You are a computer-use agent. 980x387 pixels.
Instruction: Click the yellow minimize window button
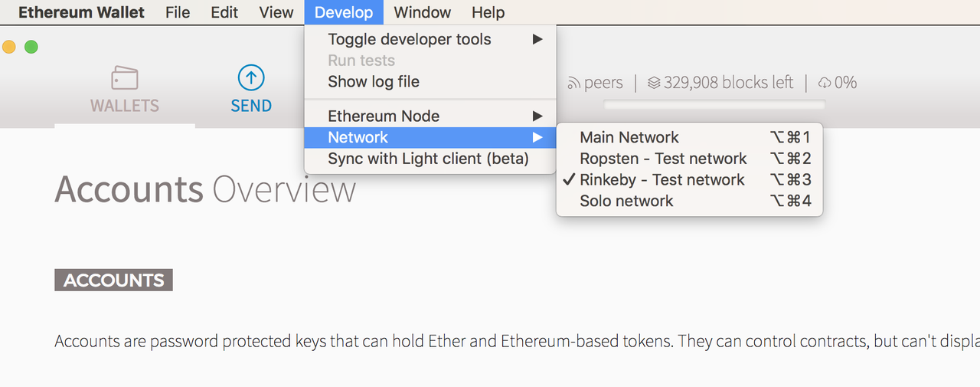[9, 47]
